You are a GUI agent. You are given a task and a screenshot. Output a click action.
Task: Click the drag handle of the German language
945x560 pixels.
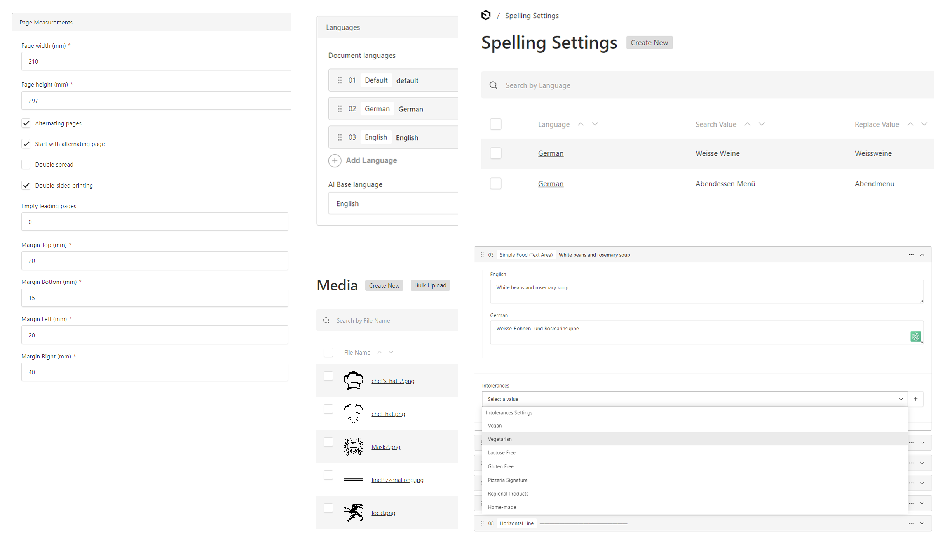340,109
